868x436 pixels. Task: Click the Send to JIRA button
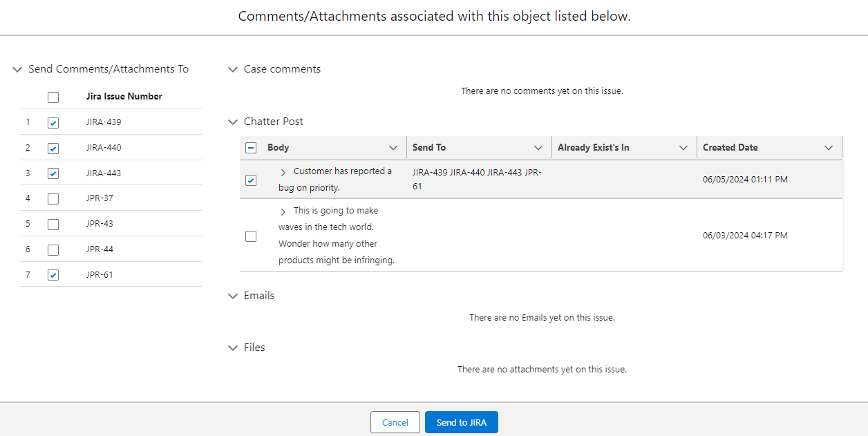(462, 422)
